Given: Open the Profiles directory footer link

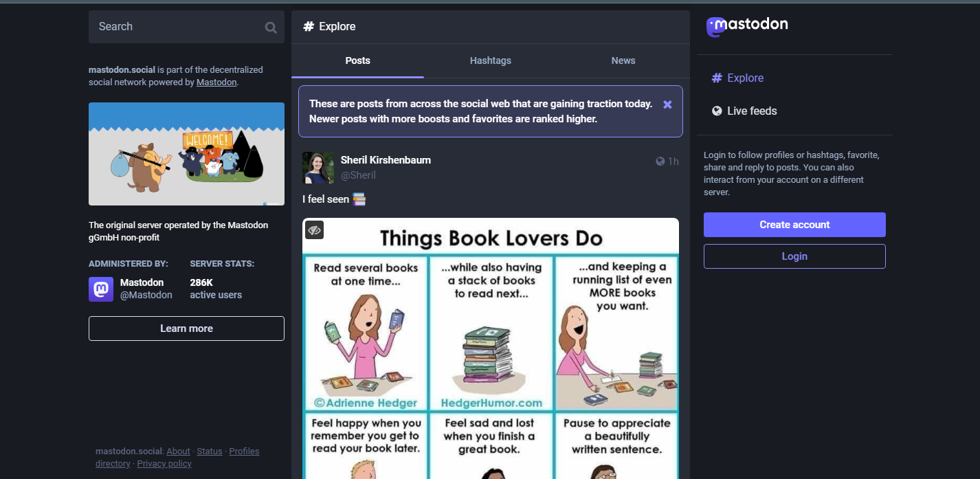Looking at the screenshot, I should (x=177, y=458).
